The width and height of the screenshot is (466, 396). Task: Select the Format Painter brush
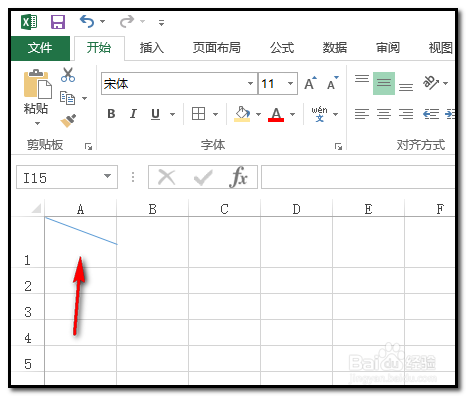(68, 121)
